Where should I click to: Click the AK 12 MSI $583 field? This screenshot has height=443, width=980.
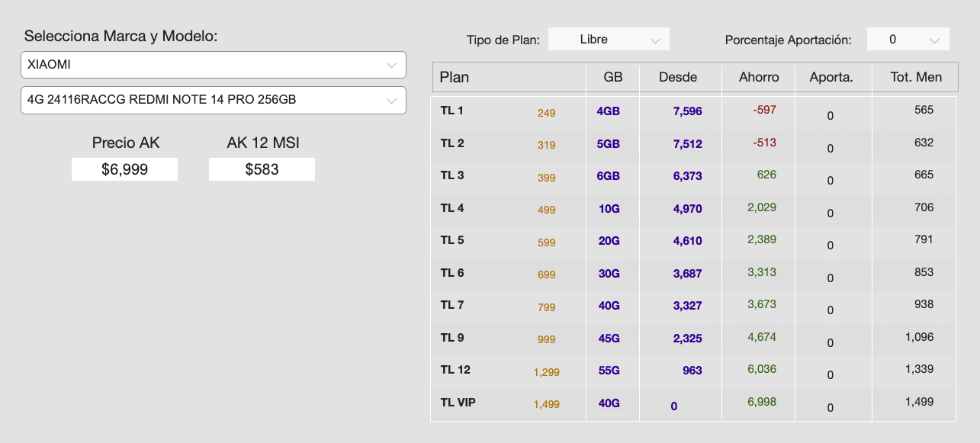pyautogui.click(x=262, y=169)
